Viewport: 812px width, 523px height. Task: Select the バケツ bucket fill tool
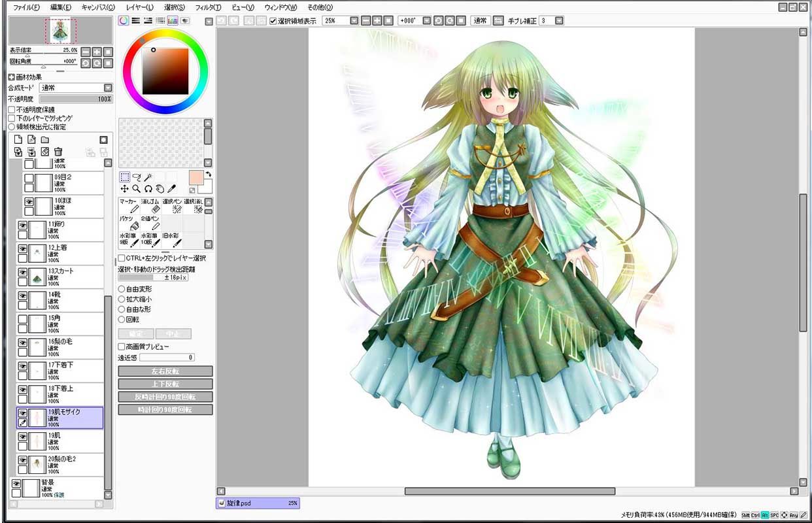[127, 223]
